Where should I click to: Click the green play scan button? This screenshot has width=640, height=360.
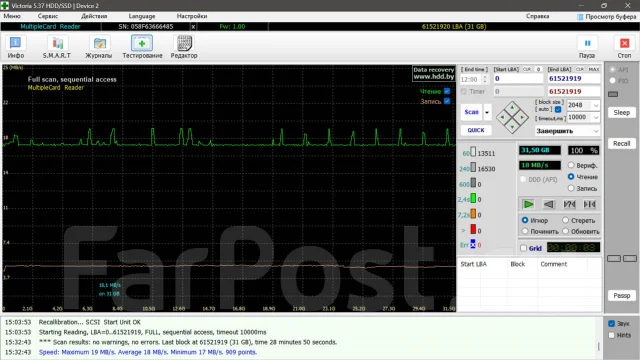[x=528, y=204]
